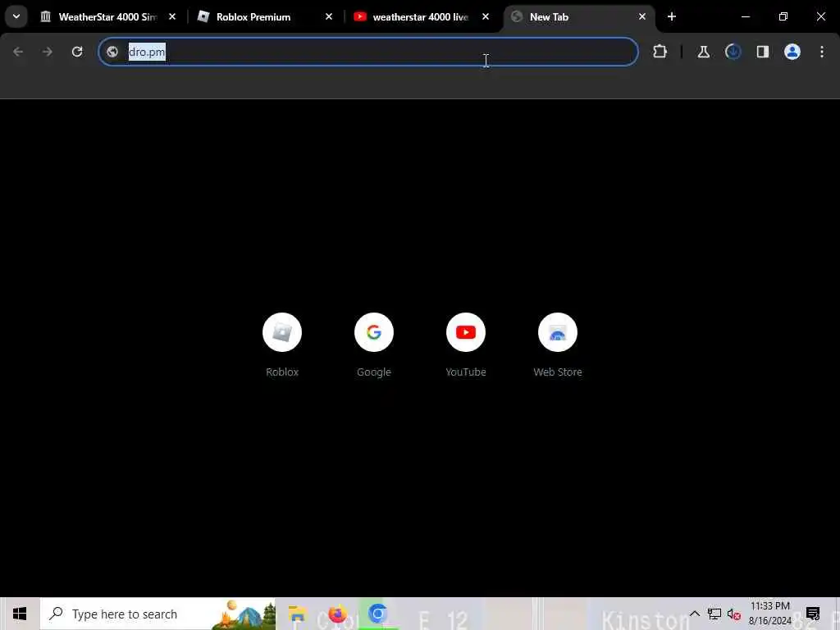
Task: Click the Google shortcut label
Action: [x=374, y=372]
